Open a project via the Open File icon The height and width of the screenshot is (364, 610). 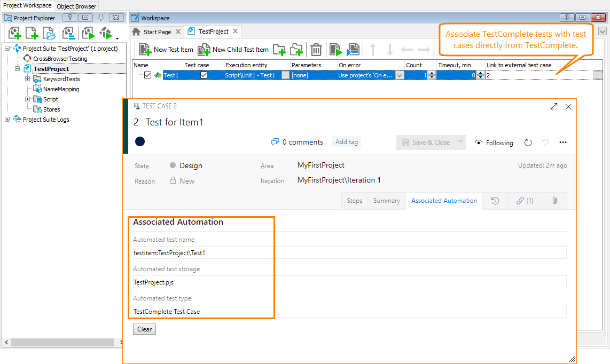click(x=49, y=33)
